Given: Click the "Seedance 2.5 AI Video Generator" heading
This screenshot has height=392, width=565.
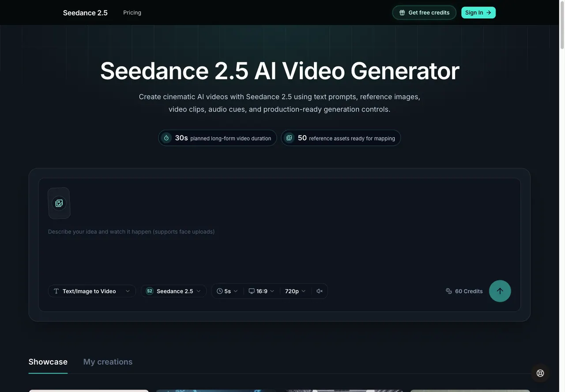Looking at the screenshot, I should (280, 71).
